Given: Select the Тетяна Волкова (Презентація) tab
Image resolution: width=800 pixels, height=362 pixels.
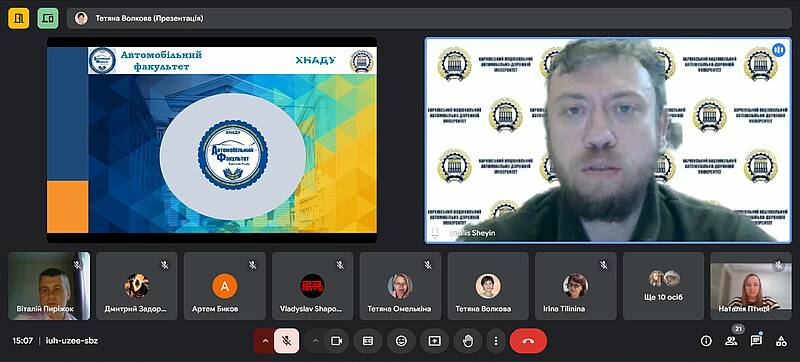Looking at the screenshot, I should [429, 18].
